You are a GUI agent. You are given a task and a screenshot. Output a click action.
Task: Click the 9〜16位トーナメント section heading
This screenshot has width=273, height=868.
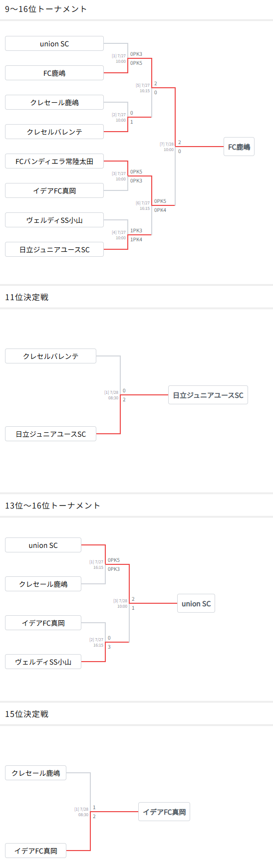pyautogui.click(x=46, y=9)
